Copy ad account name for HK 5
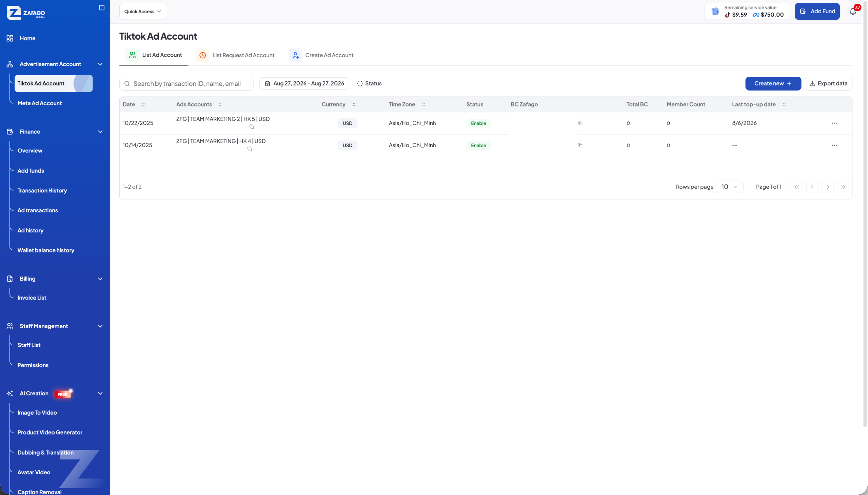This screenshot has width=868, height=495. 252,127
